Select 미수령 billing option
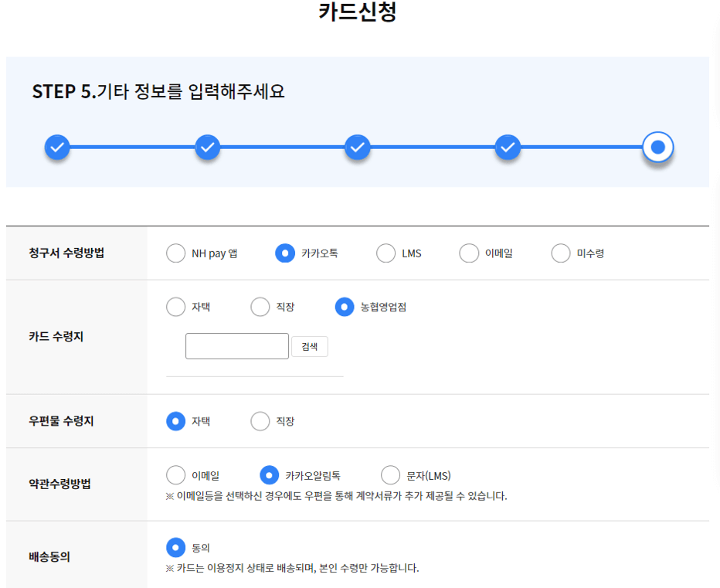This screenshot has height=588, width=720. coord(559,253)
